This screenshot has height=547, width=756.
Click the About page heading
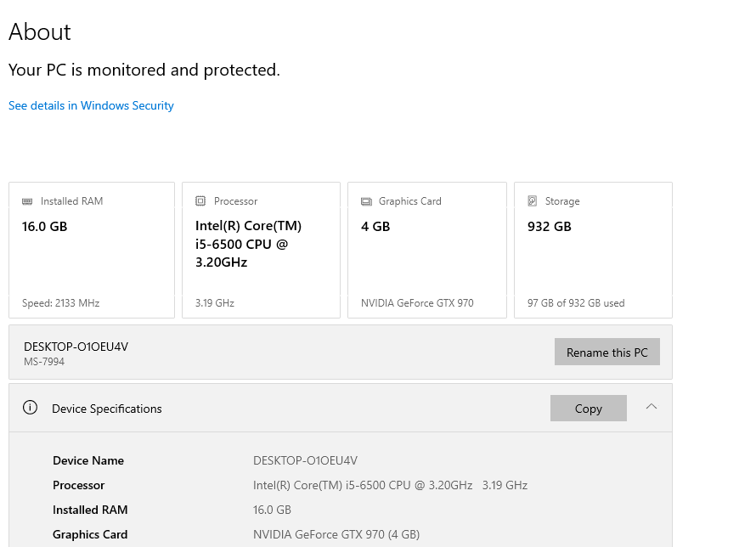coord(40,32)
